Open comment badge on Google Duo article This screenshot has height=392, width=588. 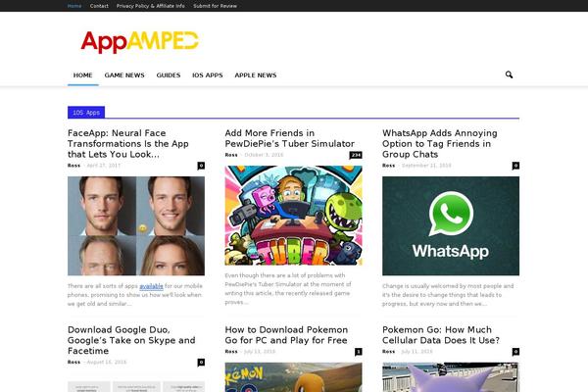[x=201, y=363]
